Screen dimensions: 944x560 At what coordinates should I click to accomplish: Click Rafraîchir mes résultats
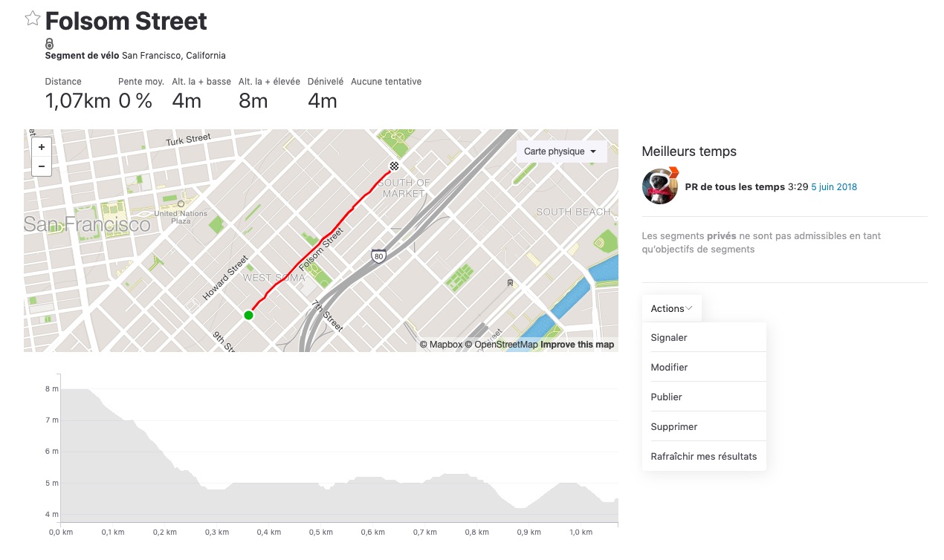tap(703, 456)
